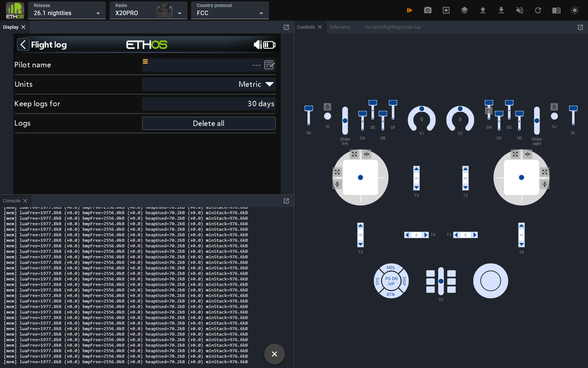This screenshot has width=588, height=368.
Task: Click the reload refresh icon
Action: tap(538, 10)
